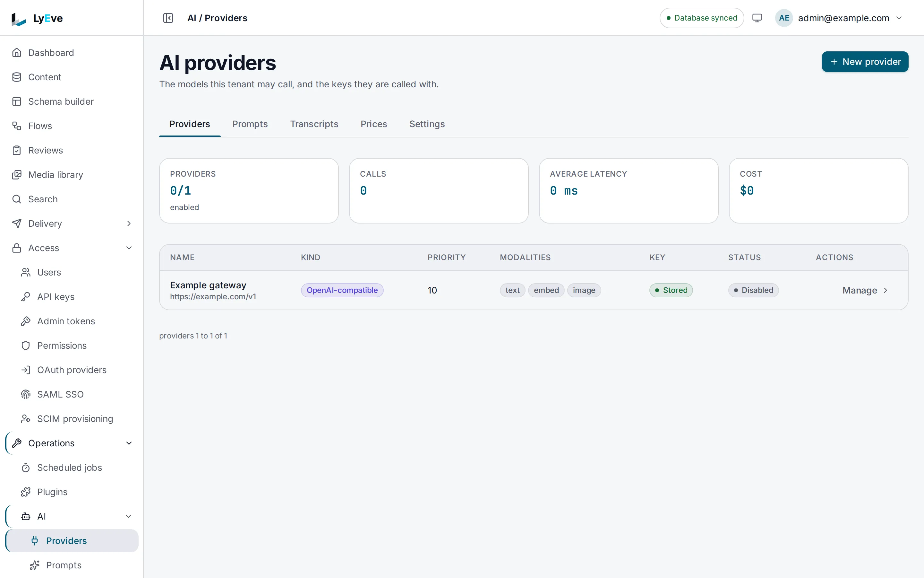Click the Scheduled jobs timer icon

coord(26,468)
